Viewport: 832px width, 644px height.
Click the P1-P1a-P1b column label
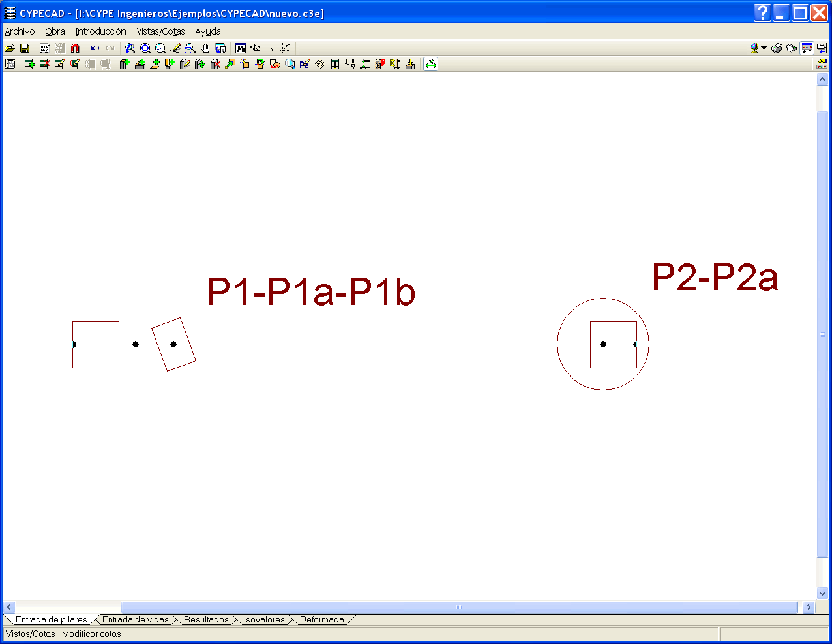point(311,291)
